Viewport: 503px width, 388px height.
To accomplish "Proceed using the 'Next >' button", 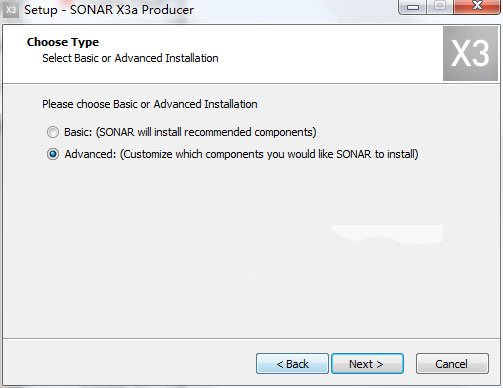I will click(x=367, y=364).
